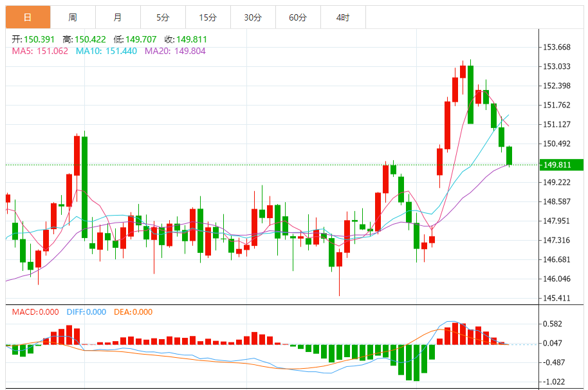Open the 月 monthly chart tab

pyautogui.click(x=117, y=17)
